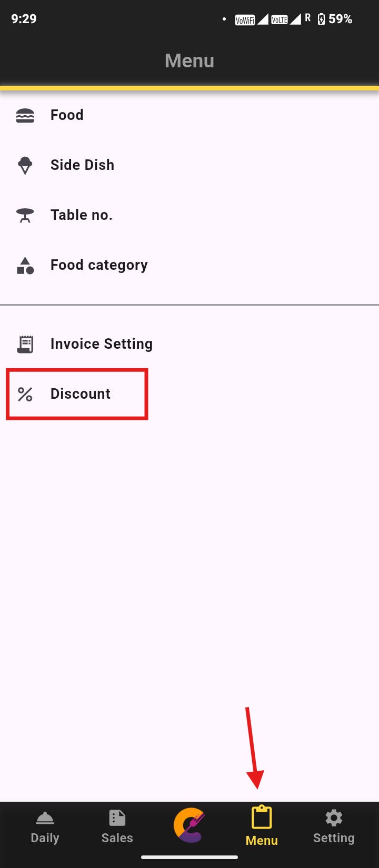
Task: Tap the round table icon
Action: click(x=25, y=215)
